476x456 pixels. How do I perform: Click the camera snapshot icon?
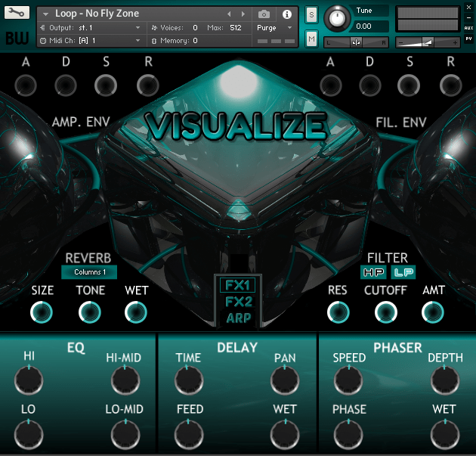tap(264, 14)
